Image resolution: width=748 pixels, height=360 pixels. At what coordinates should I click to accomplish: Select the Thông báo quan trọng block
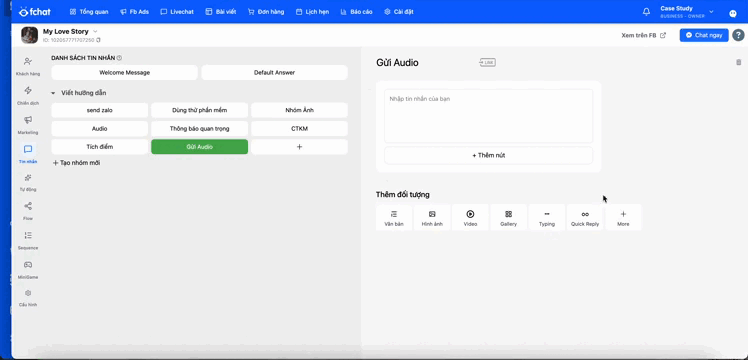point(199,129)
